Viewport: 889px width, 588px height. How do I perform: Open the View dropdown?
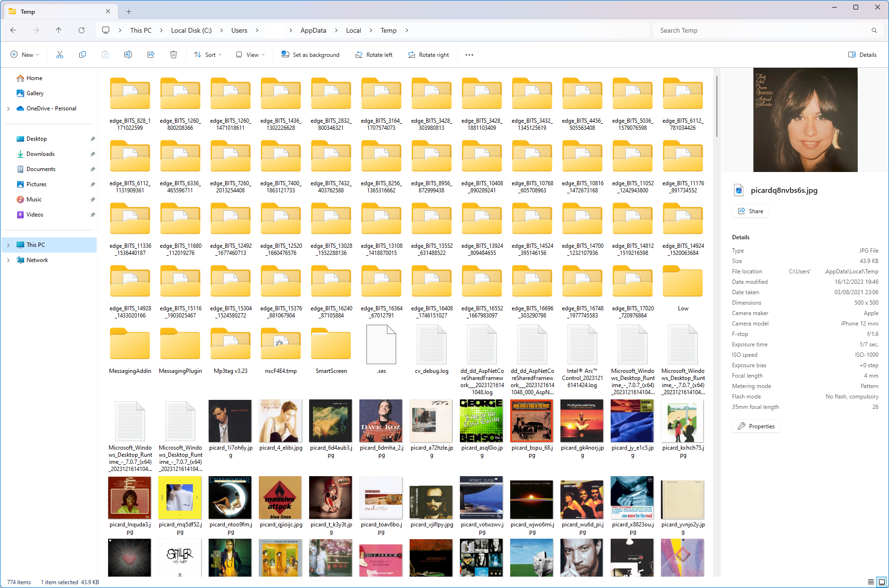tap(250, 55)
